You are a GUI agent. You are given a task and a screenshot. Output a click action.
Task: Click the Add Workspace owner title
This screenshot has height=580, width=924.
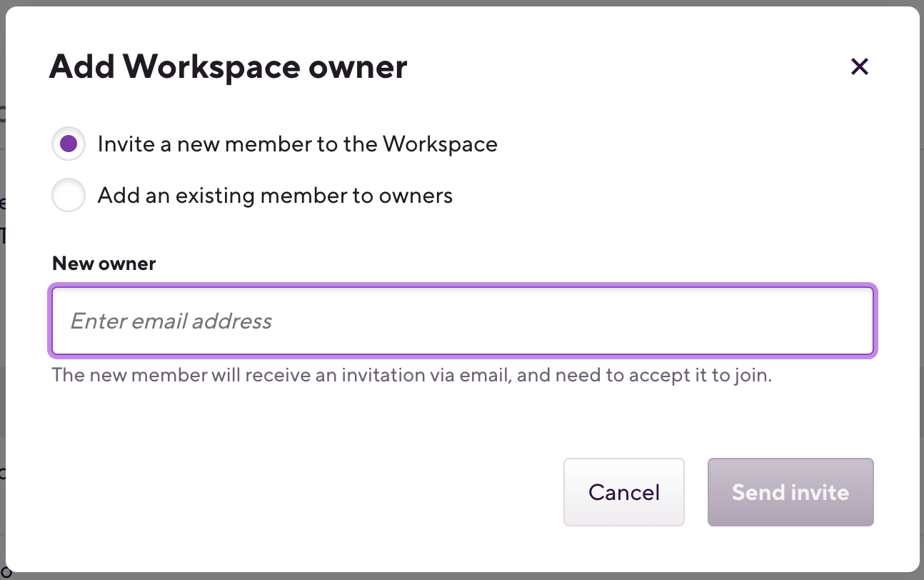227,66
